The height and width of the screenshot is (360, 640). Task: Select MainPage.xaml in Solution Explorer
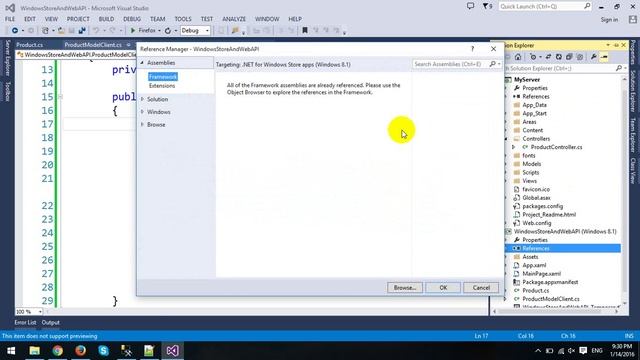(x=542, y=273)
